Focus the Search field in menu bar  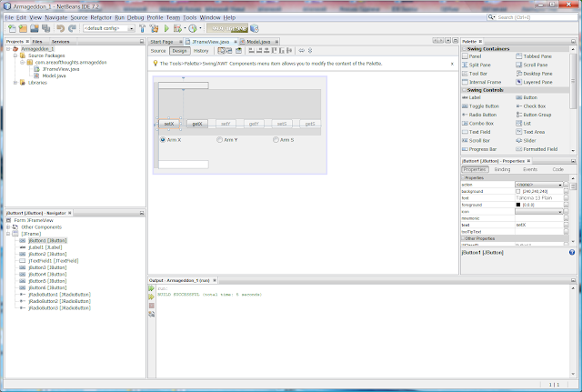534,17
